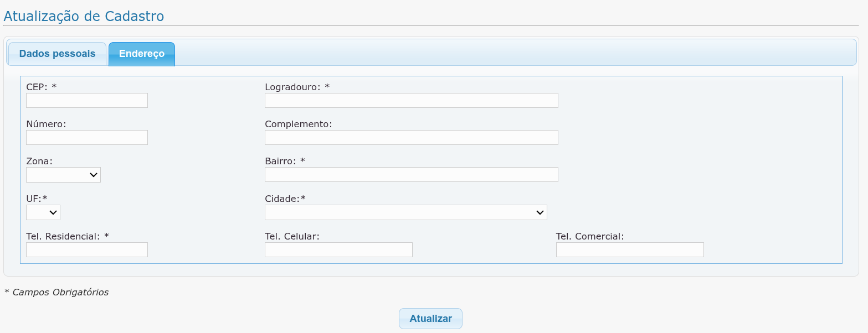
Task: Click the Campos Obrigatórios note
Action: click(x=57, y=292)
